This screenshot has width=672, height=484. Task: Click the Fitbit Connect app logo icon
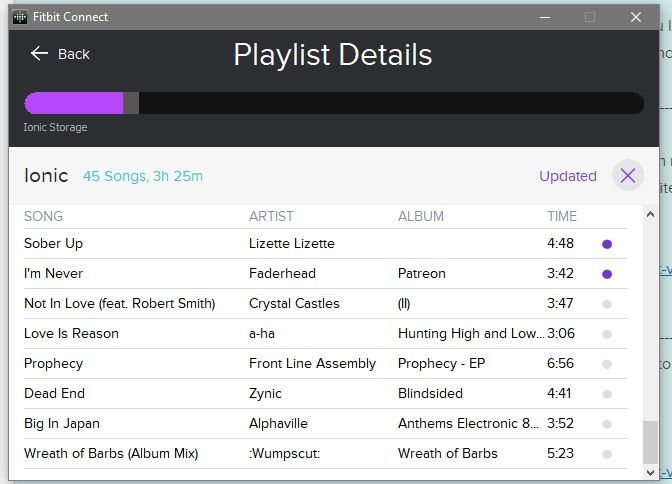click(x=20, y=17)
